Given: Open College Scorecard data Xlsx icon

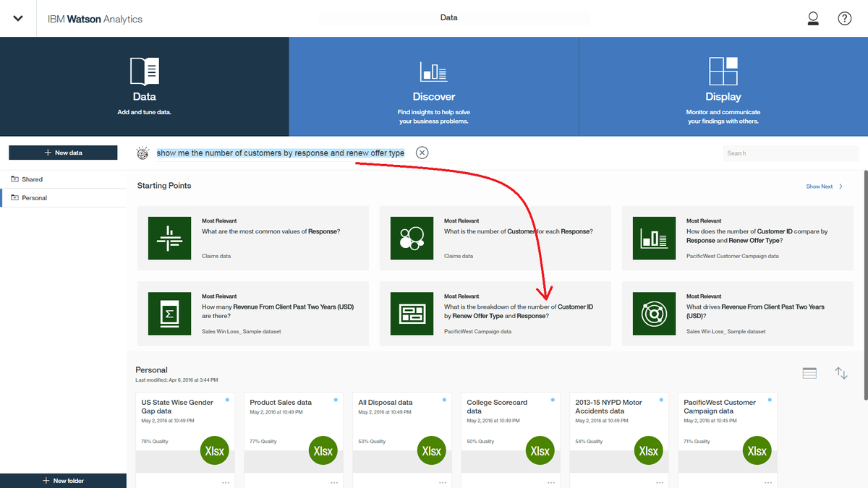Looking at the screenshot, I should coord(540,451).
